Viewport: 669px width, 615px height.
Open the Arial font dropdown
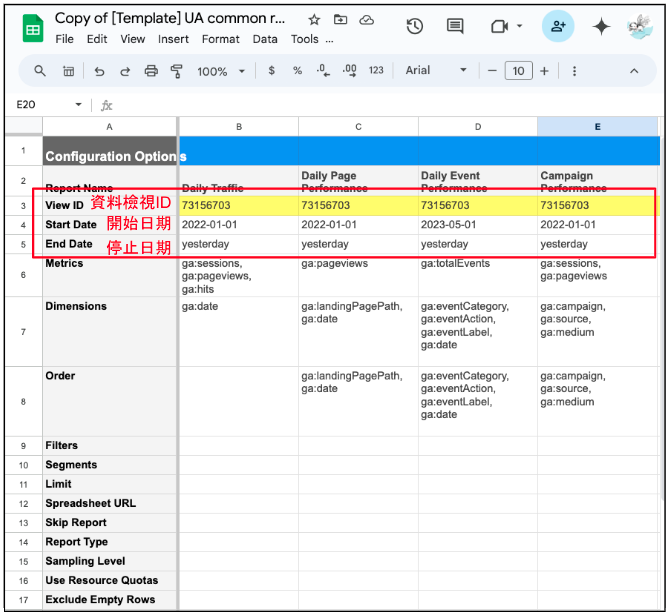click(x=436, y=70)
